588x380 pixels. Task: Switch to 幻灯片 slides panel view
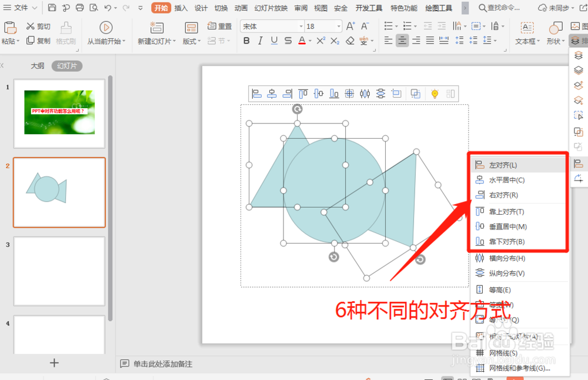pyautogui.click(x=67, y=66)
